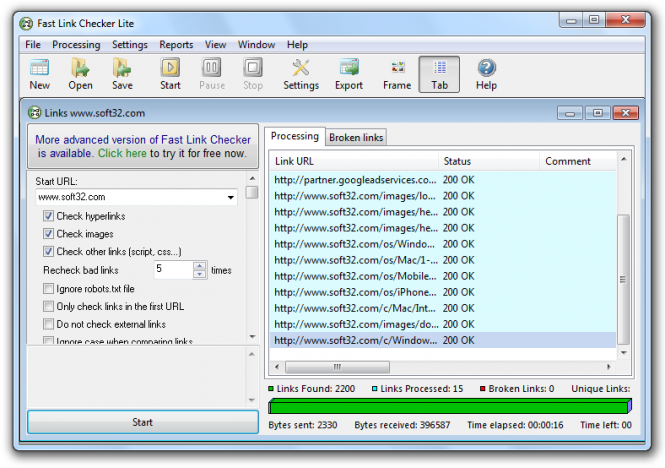Open the Processing menu
This screenshot has width=665, height=468.
pos(76,45)
